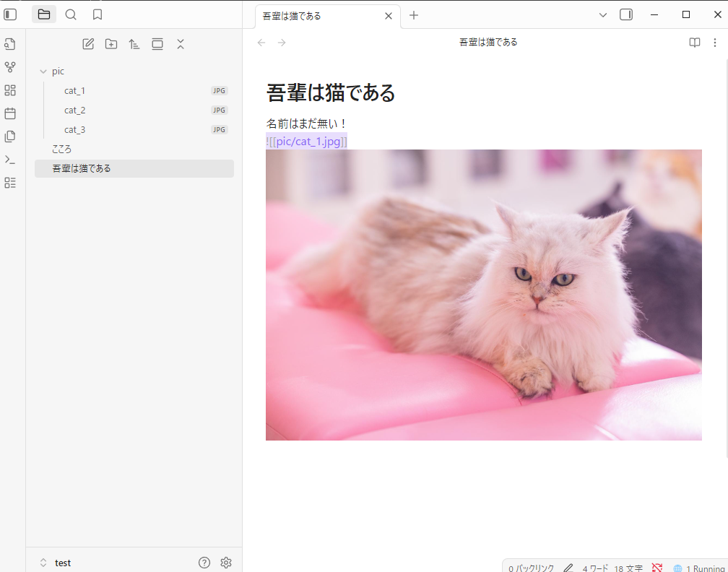Click the 1 Running status item
This screenshot has height=572, width=728.
tap(699, 568)
